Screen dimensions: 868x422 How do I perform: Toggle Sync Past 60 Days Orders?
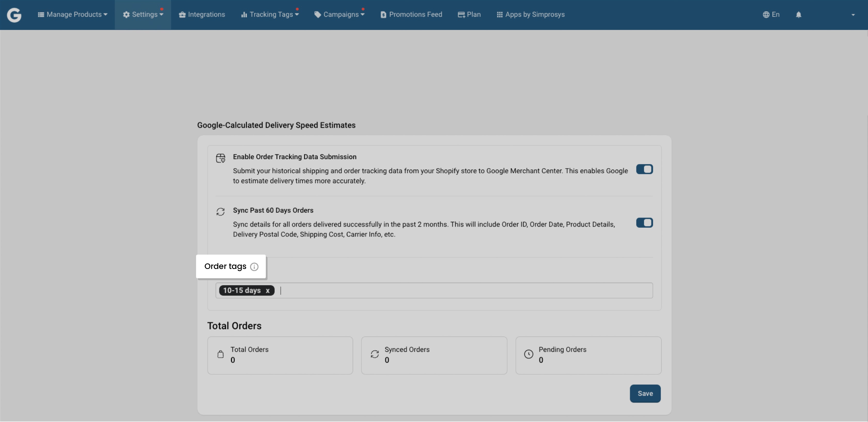pyautogui.click(x=644, y=223)
